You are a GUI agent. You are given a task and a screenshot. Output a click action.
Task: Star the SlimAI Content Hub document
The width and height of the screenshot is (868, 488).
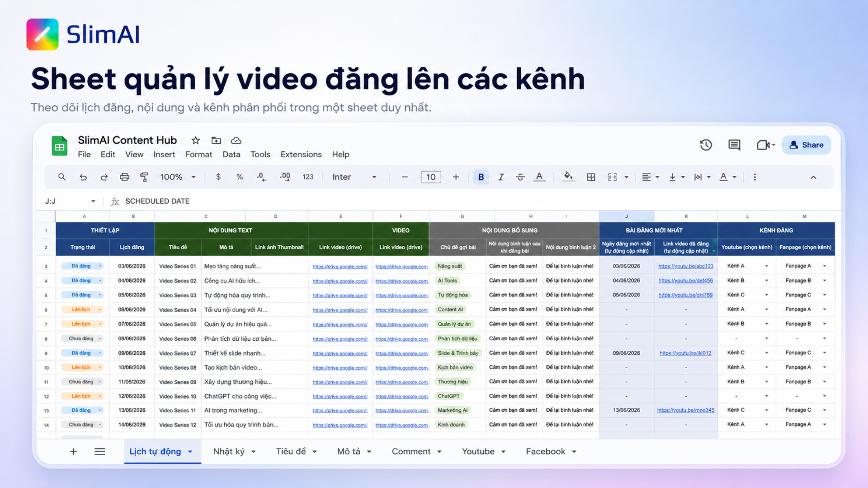(x=195, y=141)
